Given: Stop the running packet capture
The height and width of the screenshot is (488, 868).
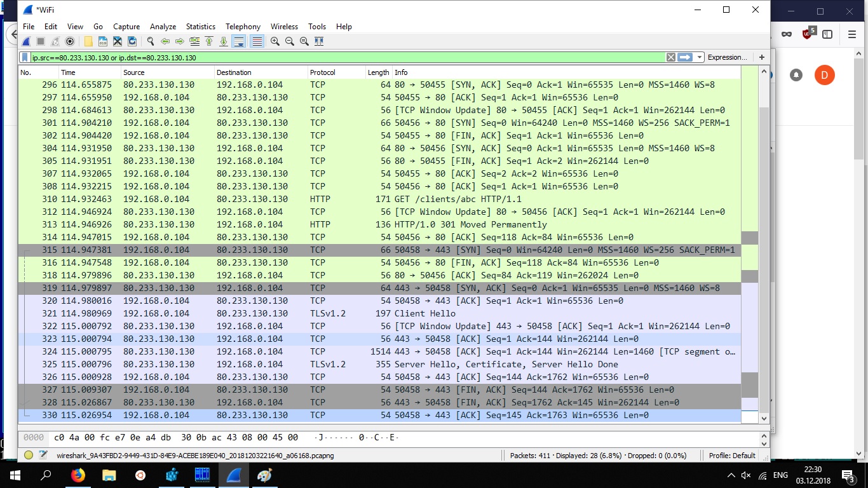Looking at the screenshot, I should tap(41, 41).
